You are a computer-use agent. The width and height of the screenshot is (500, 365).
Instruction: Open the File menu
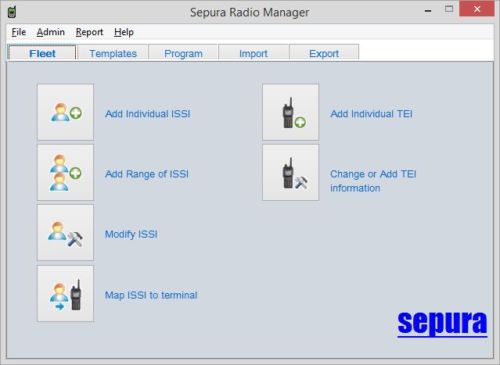pyautogui.click(x=19, y=32)
